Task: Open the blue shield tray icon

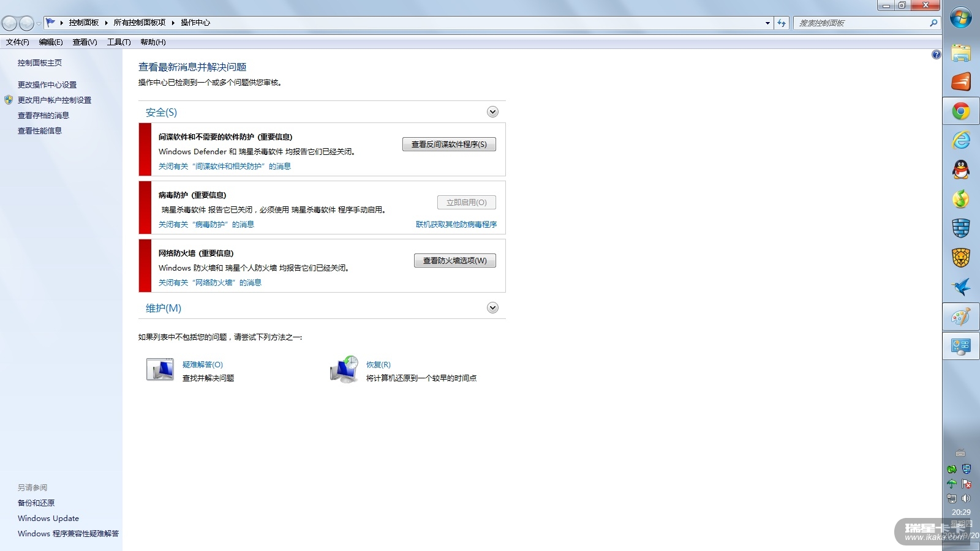Action: click(x=967, y=469)
